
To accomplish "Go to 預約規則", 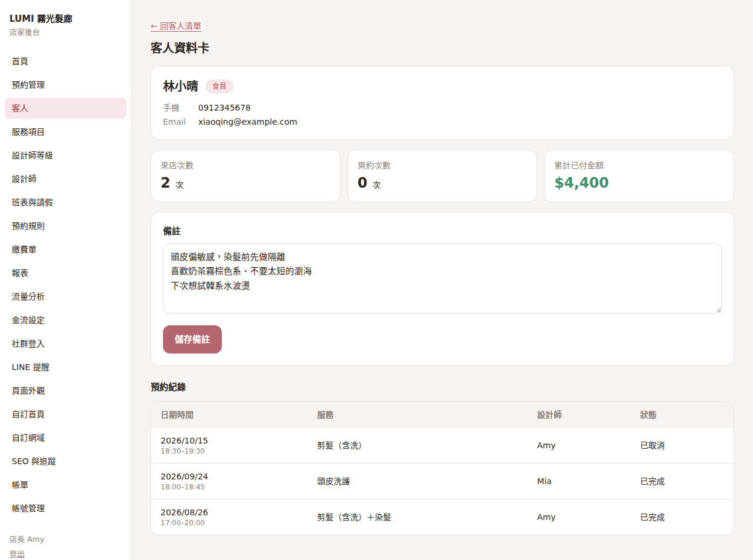I will tap(65, 226).
